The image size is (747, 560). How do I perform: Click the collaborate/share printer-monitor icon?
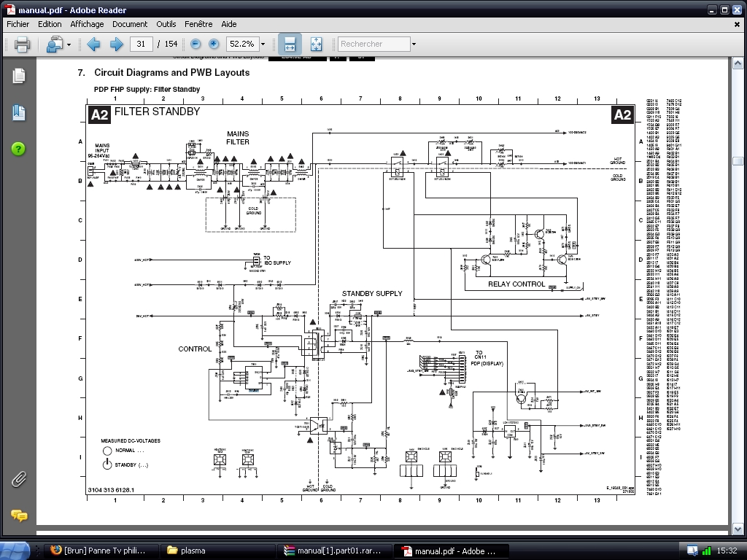click(54, 44)
